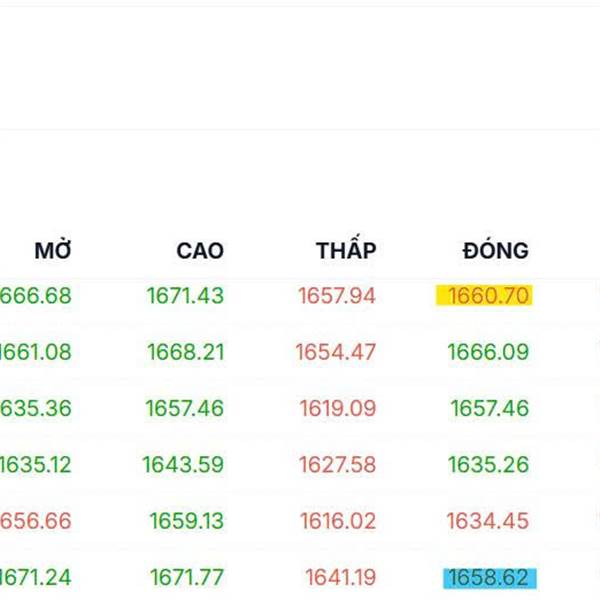Click the MỞ column header
Image resolution: width=600 pixels, height=600 pixels.
[53, 250]
